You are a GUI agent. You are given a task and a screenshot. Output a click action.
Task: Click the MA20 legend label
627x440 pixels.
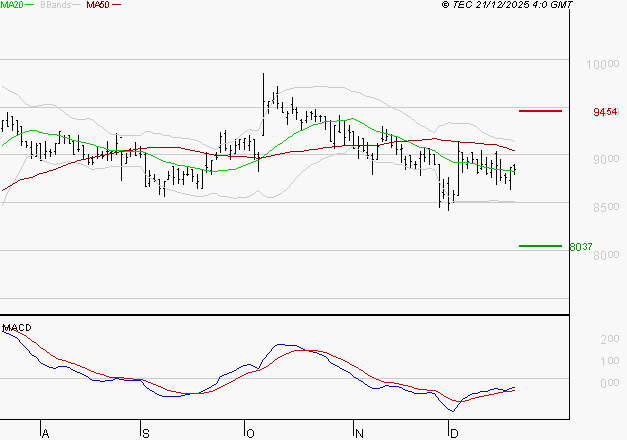(x=11, y=5)
